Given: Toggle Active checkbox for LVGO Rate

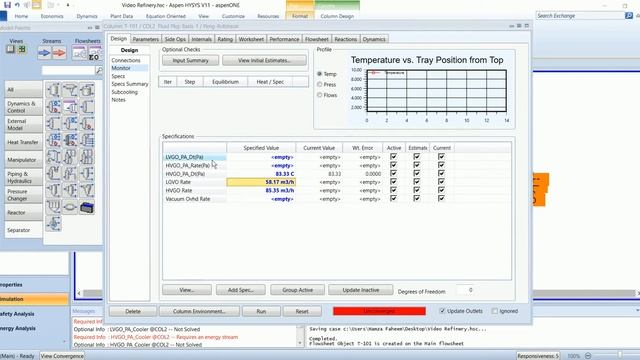Looking at the screenshot, I should point(393,182).
